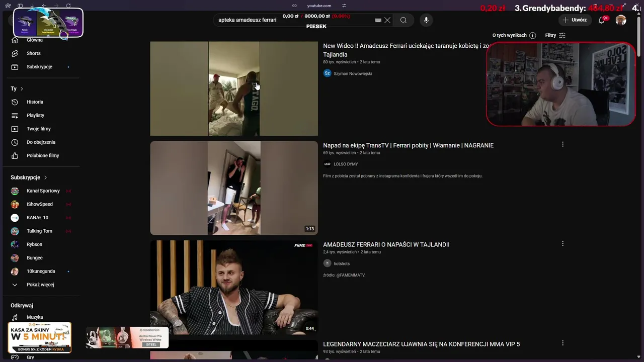Screen dimensions: 644x362
Task: Click info icon beside O tych wynikach
Action: pos(533,35)
